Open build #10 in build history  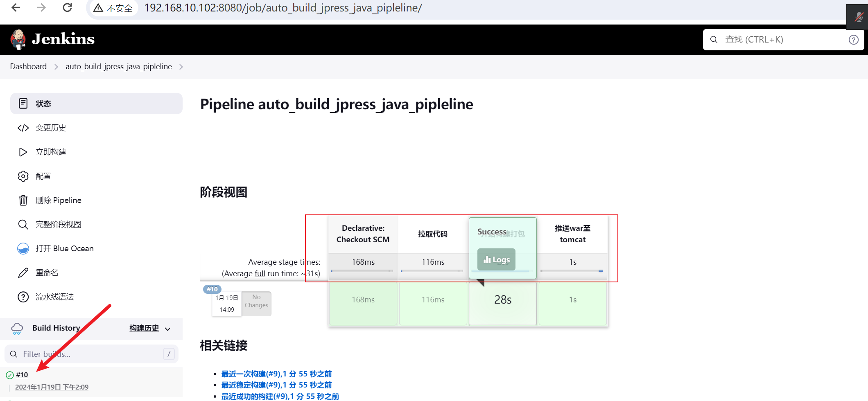click(x=22, y=375)
